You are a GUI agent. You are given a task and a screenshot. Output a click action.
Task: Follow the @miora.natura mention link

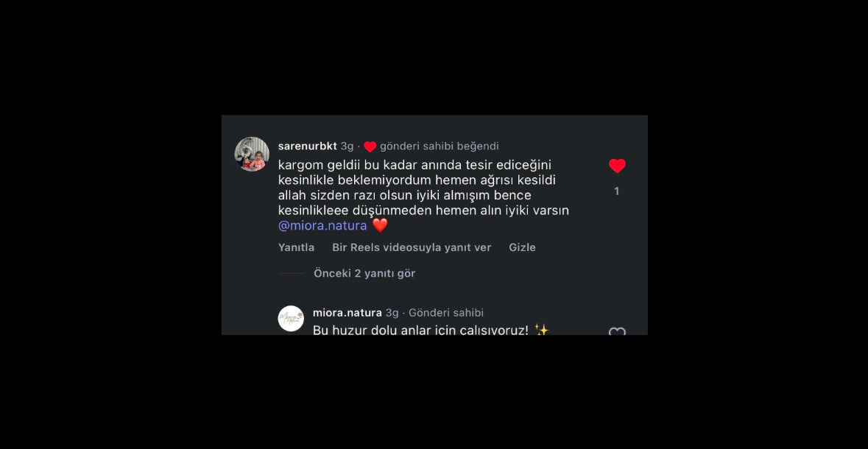click(x=322, y=226)
